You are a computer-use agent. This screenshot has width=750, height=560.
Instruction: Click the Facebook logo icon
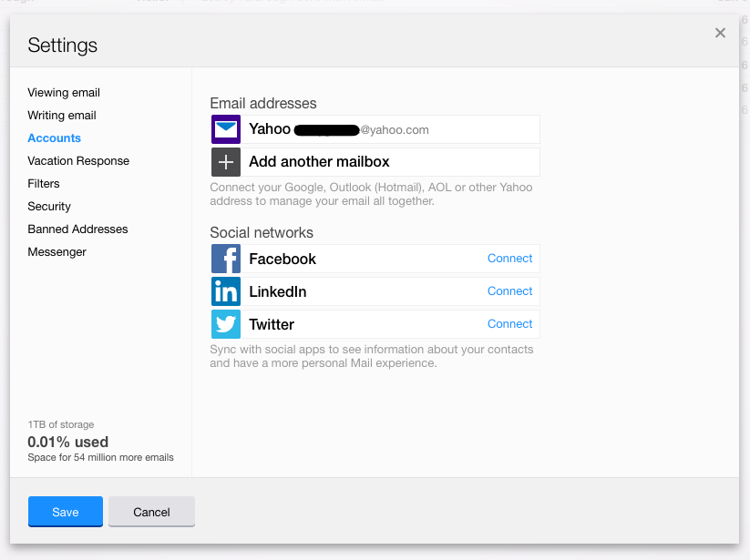226,259
